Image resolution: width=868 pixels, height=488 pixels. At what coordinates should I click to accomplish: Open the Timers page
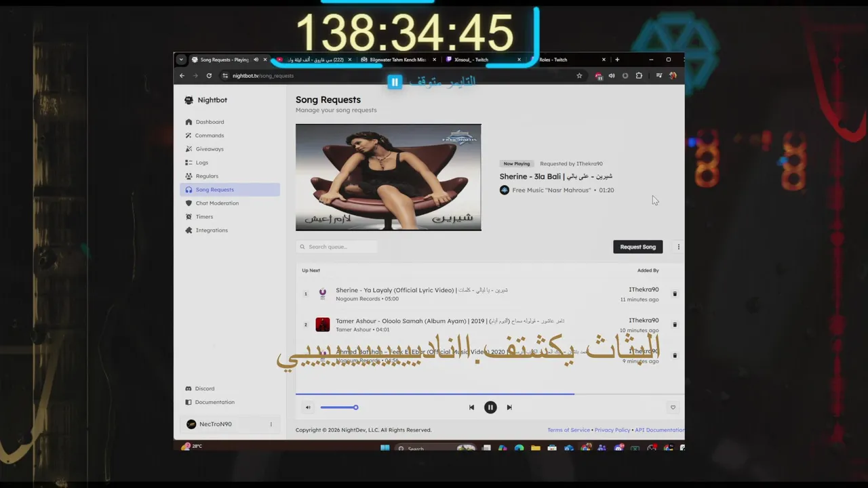coord(230,217)
